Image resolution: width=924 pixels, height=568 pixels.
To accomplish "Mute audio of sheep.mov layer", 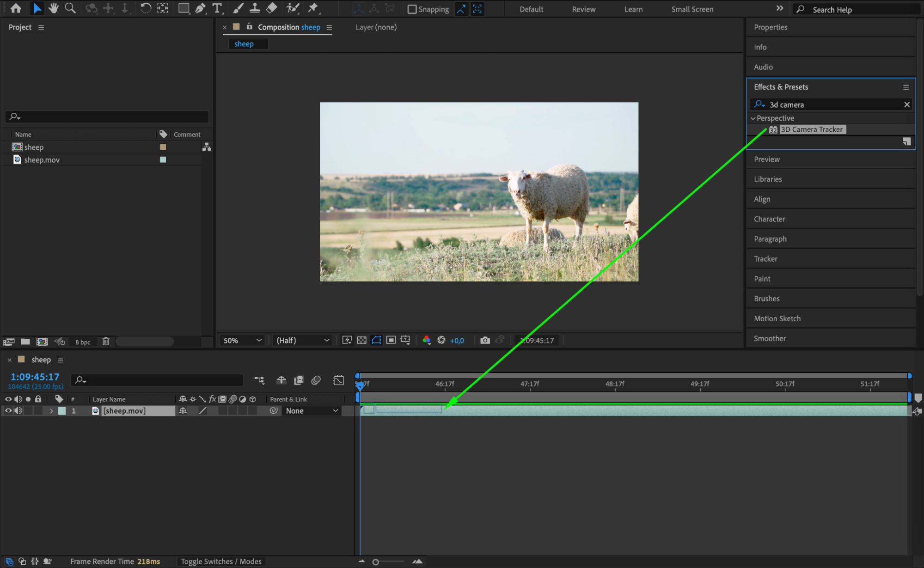I will point(18,410).
